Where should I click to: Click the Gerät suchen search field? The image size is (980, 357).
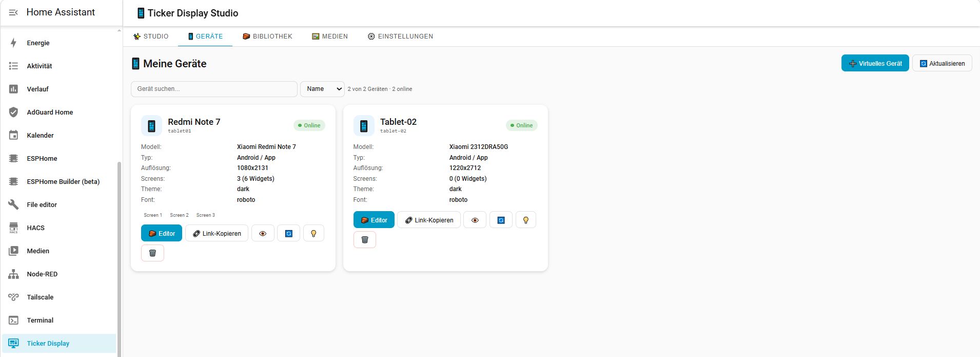point(214,89)
